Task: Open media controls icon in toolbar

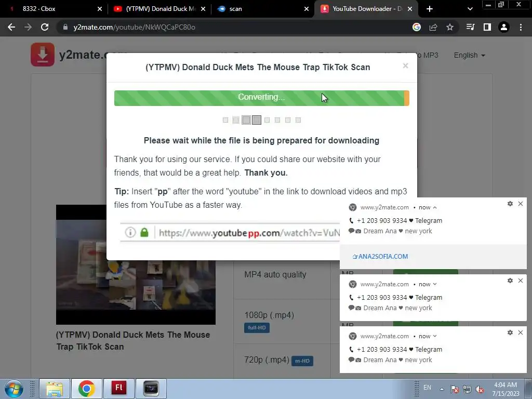Action: (x=470, y=27)
